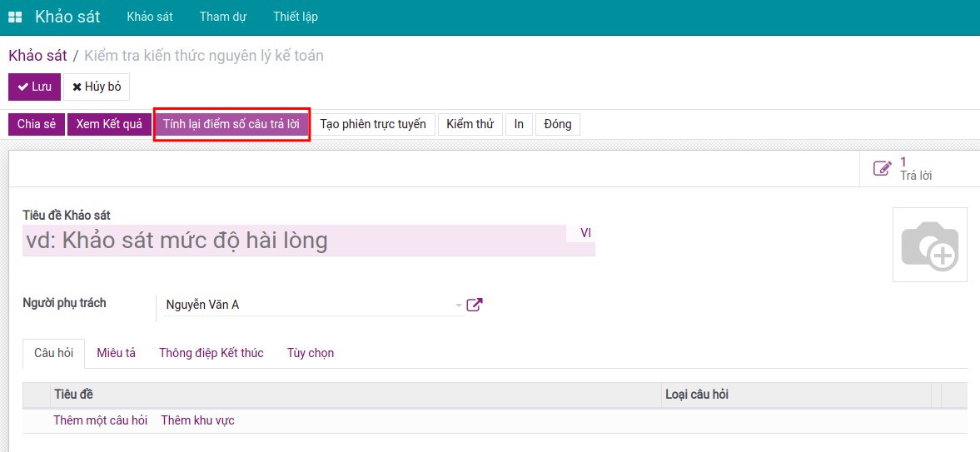Go back via Khảo sát breadcrumb link
980x452 pixels.
click(37, 56)
